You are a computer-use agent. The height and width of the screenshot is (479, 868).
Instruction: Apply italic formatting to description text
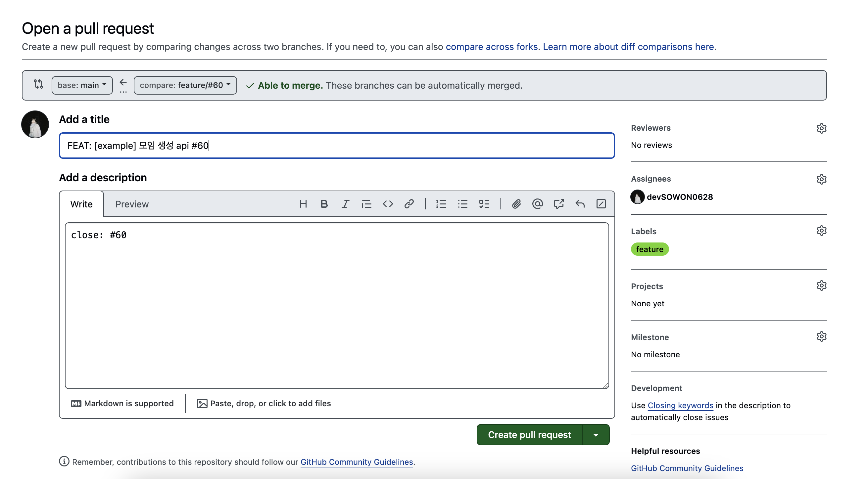point(345,204)
